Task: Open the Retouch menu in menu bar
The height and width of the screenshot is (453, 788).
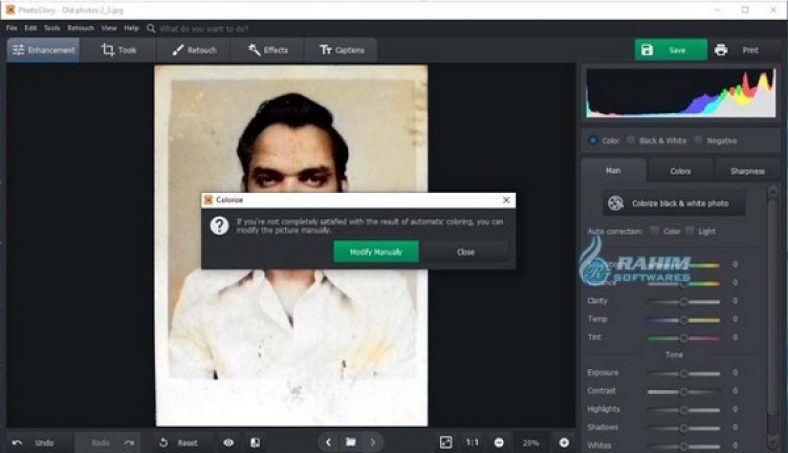Action: (80, 28)
